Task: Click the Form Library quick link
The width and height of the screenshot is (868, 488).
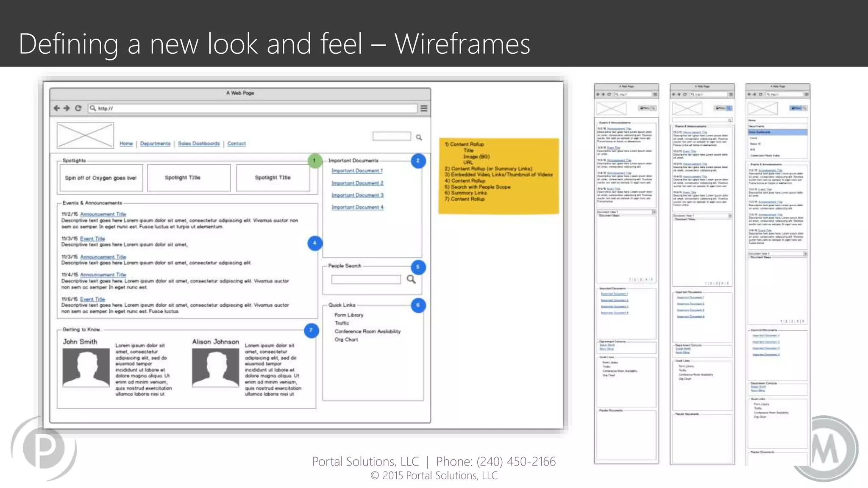Action: click(349, 315)
